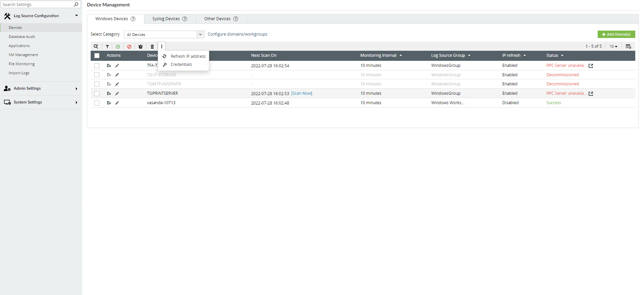Click configure icon for vasanda-10713 row
This screenshot has height=295, width=644.
tap(109, 103)
